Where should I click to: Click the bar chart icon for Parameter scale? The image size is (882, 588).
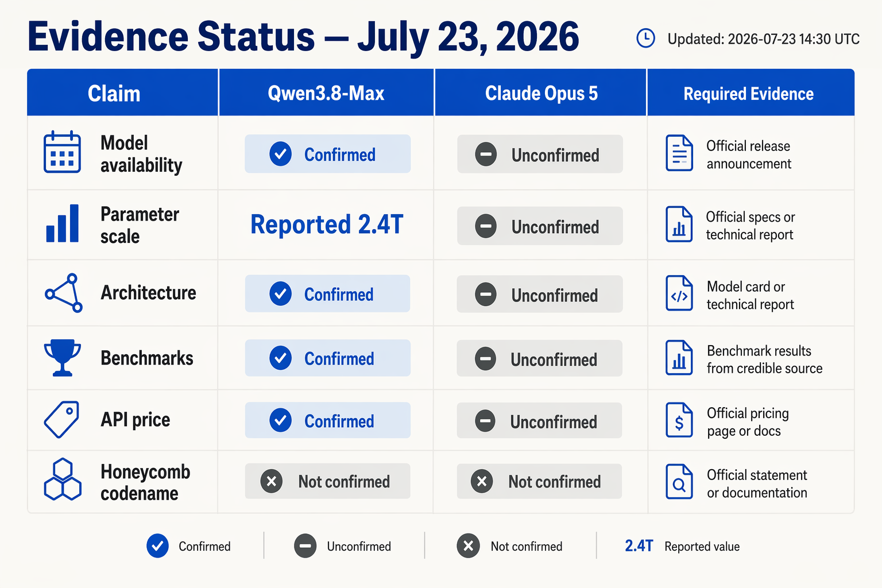[62, 223]
